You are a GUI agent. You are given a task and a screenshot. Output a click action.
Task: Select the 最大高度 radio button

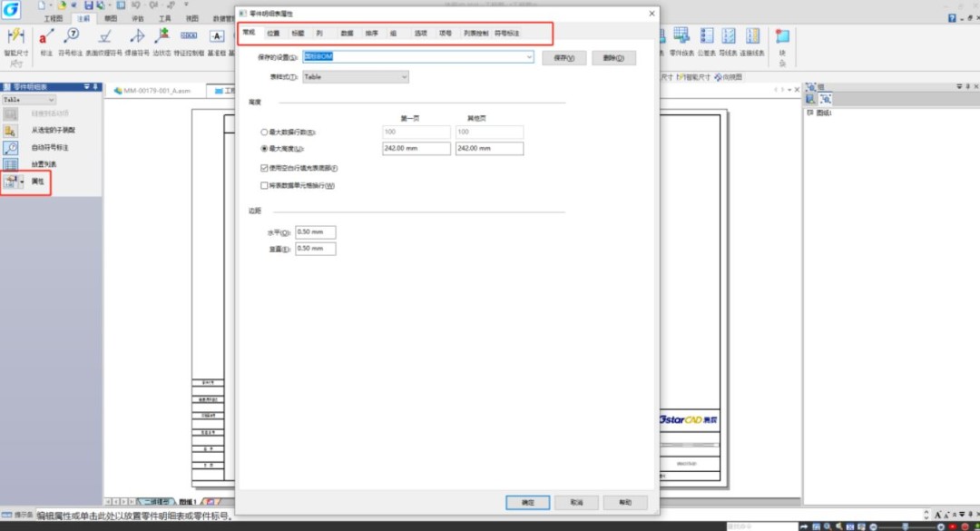[264, 149]
